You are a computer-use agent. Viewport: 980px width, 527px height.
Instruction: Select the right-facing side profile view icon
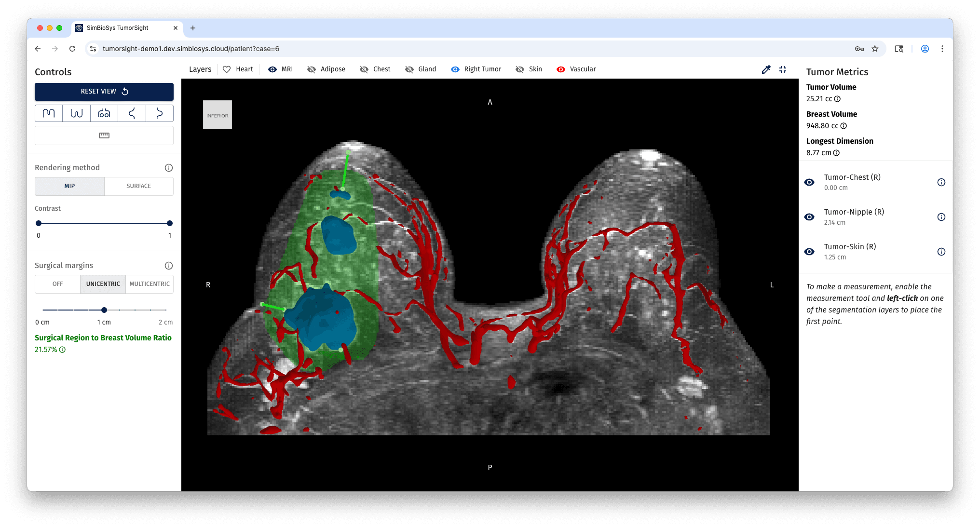pos(159,113)
